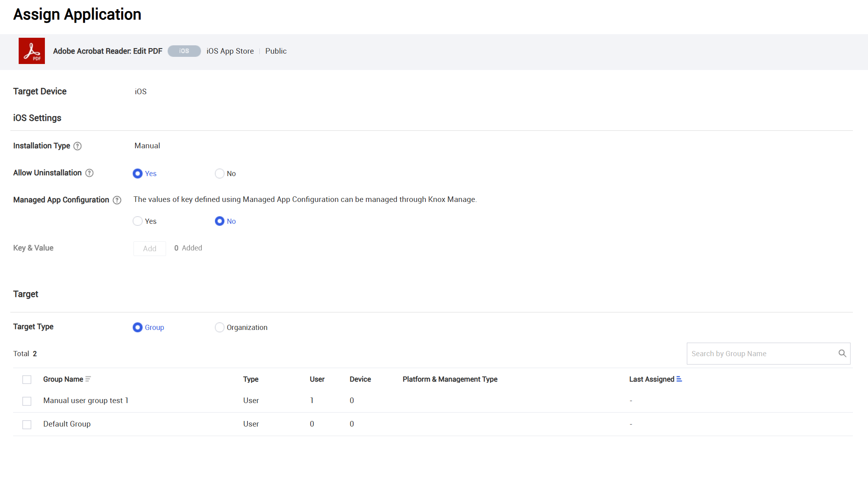Click the 0 Added counter
This screenshot has height=479, width=868.
click(188, 248)
